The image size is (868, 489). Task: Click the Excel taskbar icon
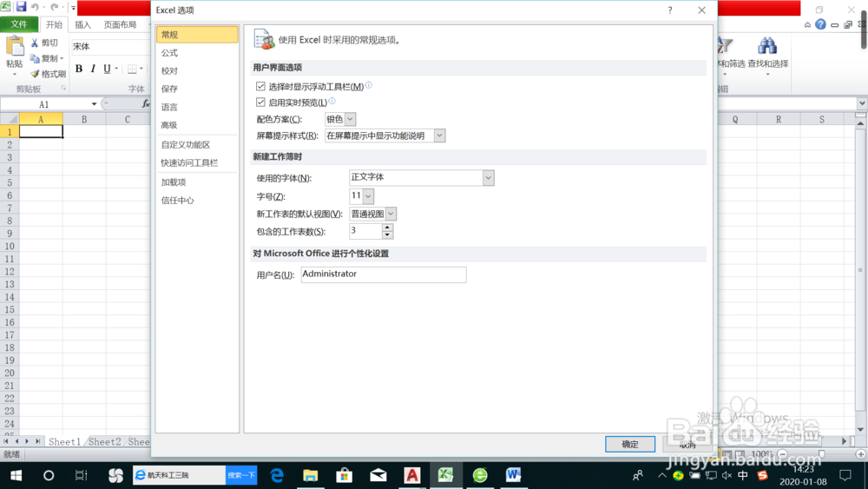pyautogui.click(x=445, y=475)
